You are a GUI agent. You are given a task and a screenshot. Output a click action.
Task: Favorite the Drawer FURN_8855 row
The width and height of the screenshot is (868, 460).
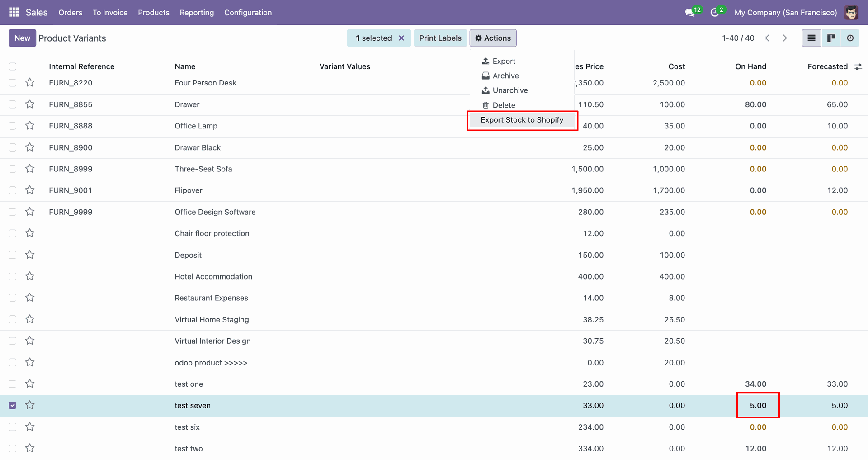(30, 104)
